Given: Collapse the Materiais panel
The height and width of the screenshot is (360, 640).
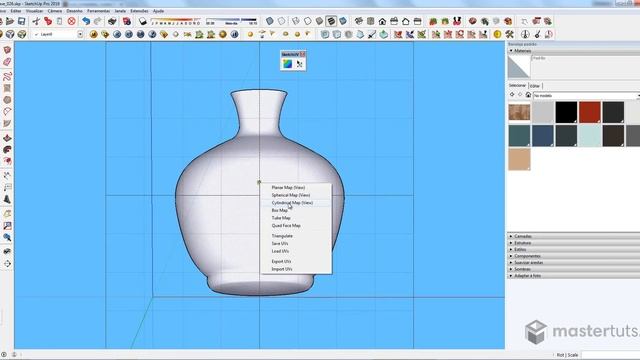Looking at the screenshot, I should tap(573, 51).
